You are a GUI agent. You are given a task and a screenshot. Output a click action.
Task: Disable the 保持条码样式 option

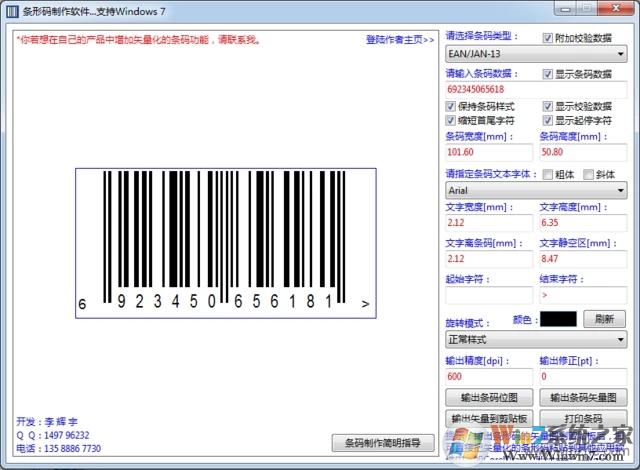pyautogui.click(x=452, y=106)
